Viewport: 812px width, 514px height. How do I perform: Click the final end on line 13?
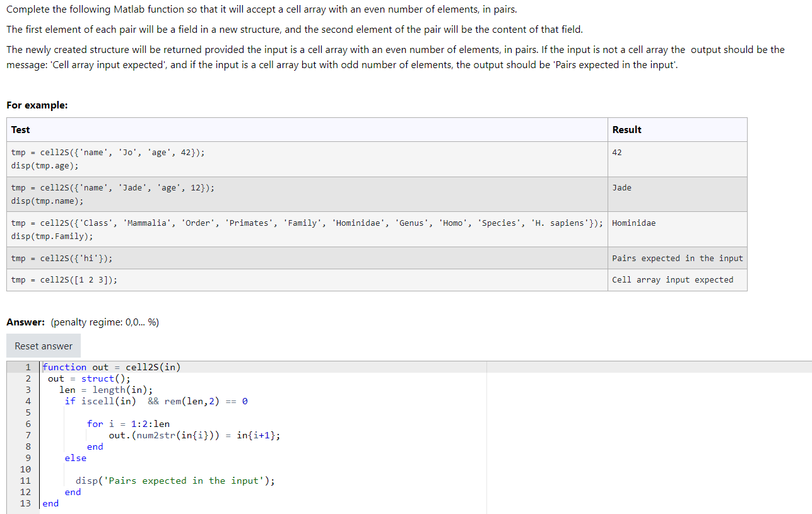pos(49,503)
